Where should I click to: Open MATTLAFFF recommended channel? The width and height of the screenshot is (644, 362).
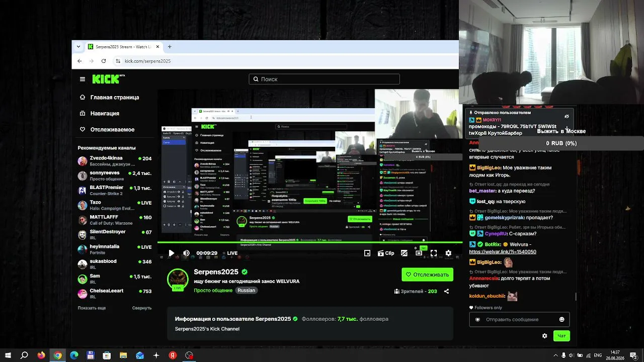click(115, 220)
